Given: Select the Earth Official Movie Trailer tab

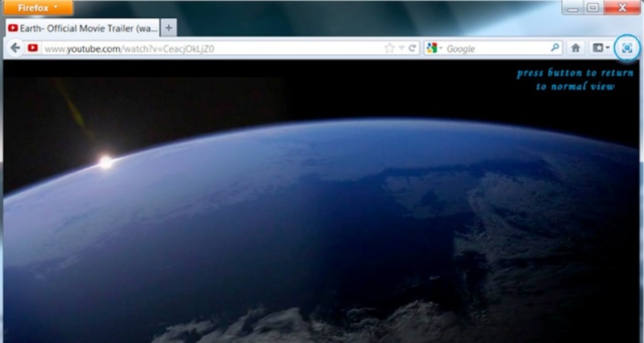Looking at the screenshot, I should point(82,28).
